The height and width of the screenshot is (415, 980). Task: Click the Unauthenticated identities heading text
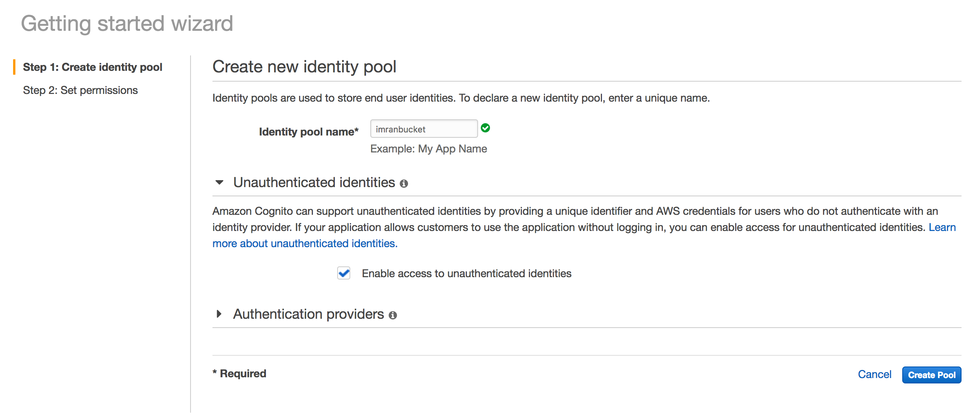pos(314,182)
